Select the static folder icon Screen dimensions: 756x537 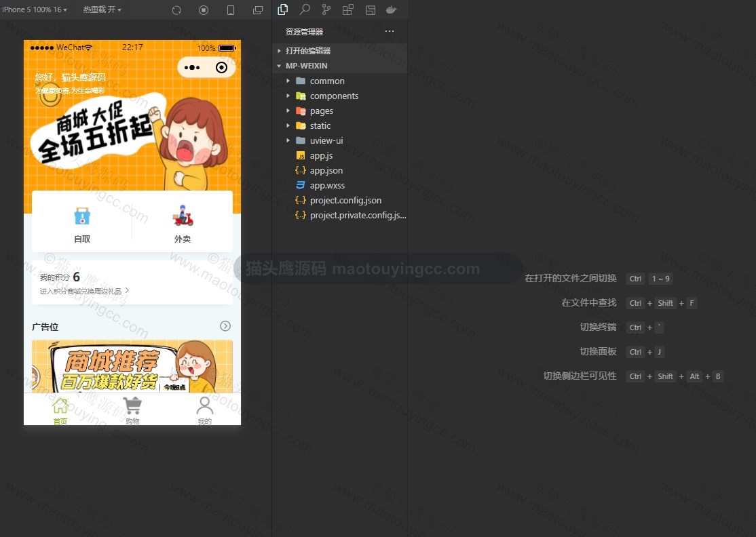301,125
